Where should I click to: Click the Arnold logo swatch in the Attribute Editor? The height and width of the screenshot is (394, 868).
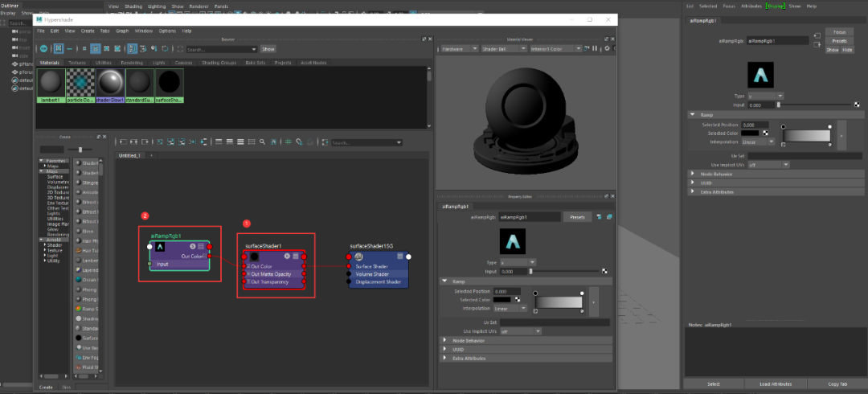coord(760,75)
